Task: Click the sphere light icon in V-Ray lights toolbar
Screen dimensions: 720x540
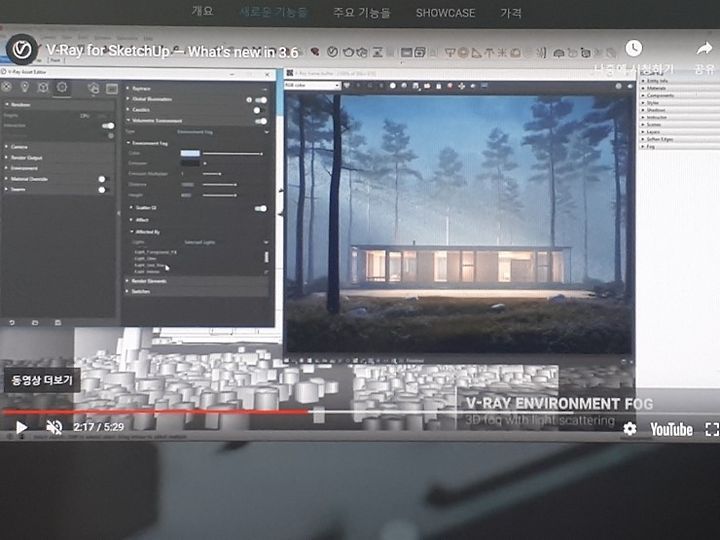Action: click(x=463, y=53)
